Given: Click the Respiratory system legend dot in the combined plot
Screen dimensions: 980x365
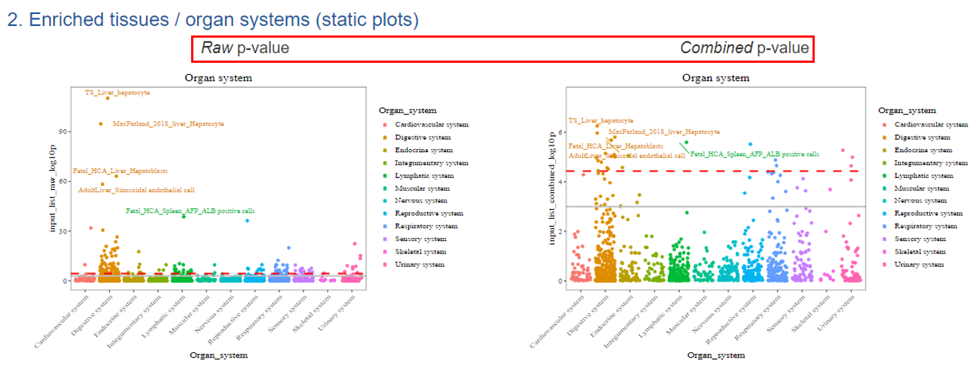Looking at the screenshot, I should (883, 226).
